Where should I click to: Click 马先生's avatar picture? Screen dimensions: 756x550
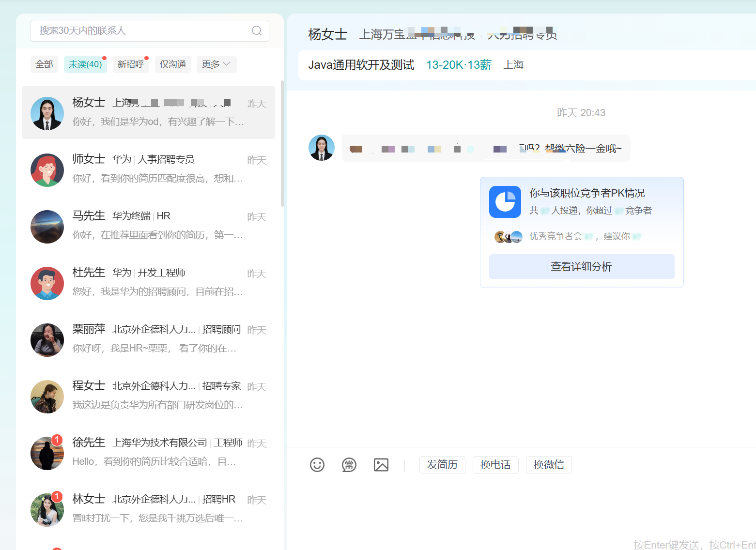point(47,227)
